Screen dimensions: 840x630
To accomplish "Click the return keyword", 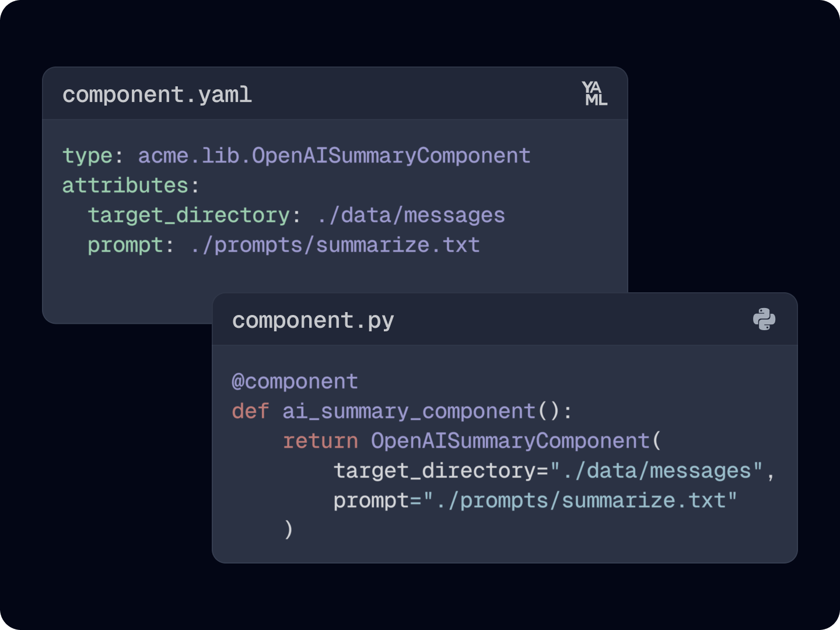I will 321,441.
